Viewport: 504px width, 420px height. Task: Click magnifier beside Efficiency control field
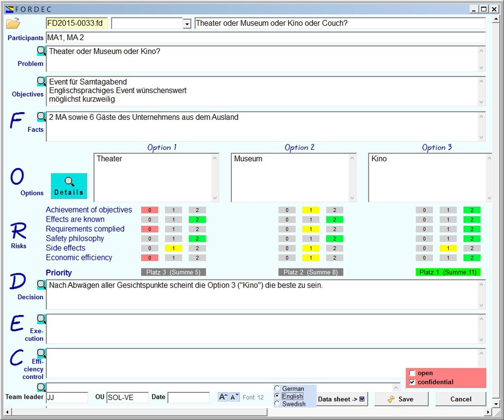tap(42, 353)
